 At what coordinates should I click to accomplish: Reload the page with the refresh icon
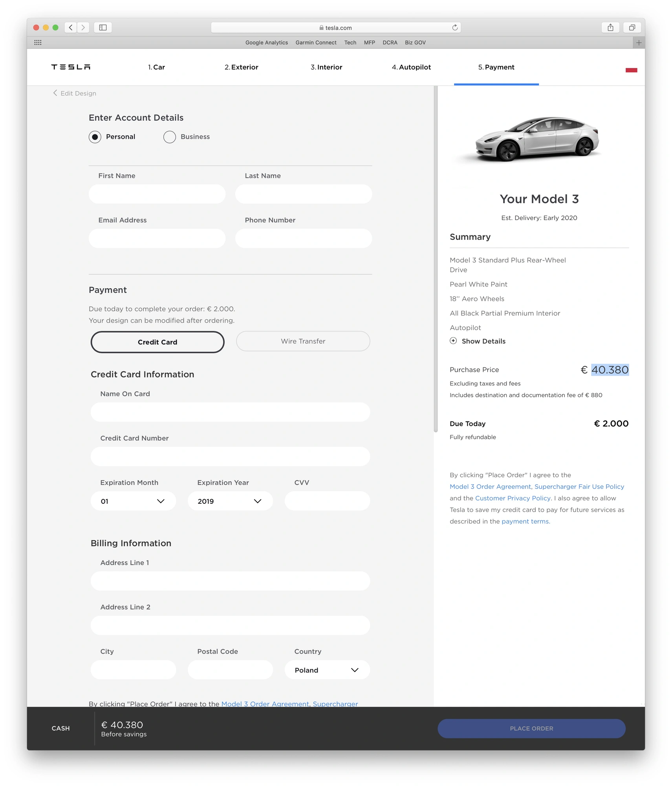[455, 28]
